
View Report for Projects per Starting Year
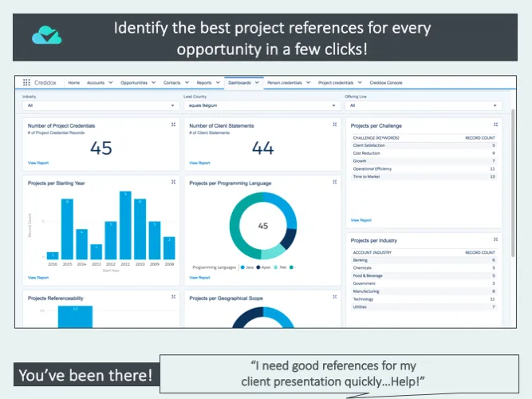(x=38, y=278)
